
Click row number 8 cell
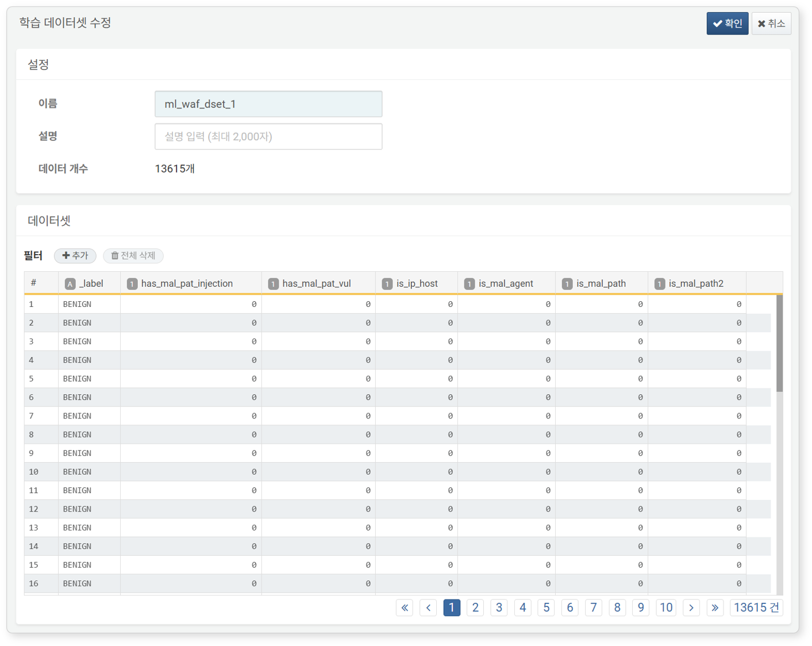point(41,434)
